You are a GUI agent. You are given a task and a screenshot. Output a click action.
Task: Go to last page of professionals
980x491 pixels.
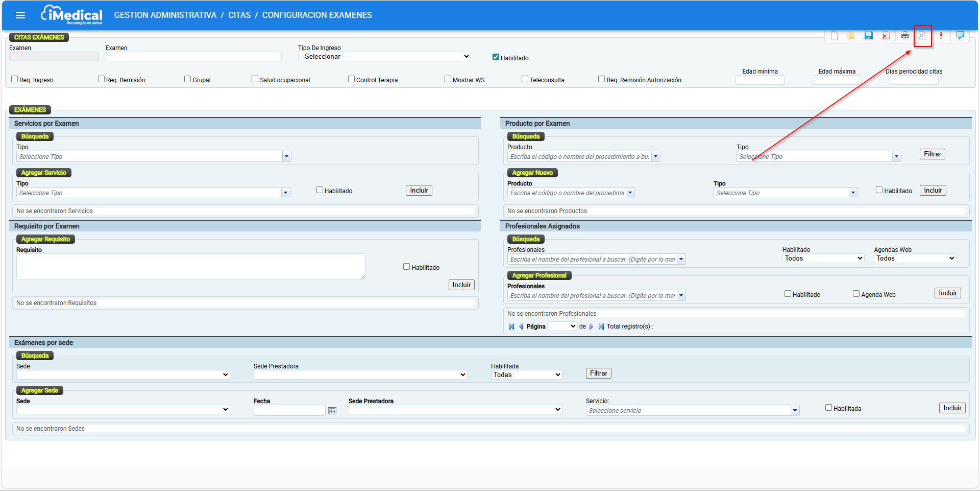(x=601, y=326)
